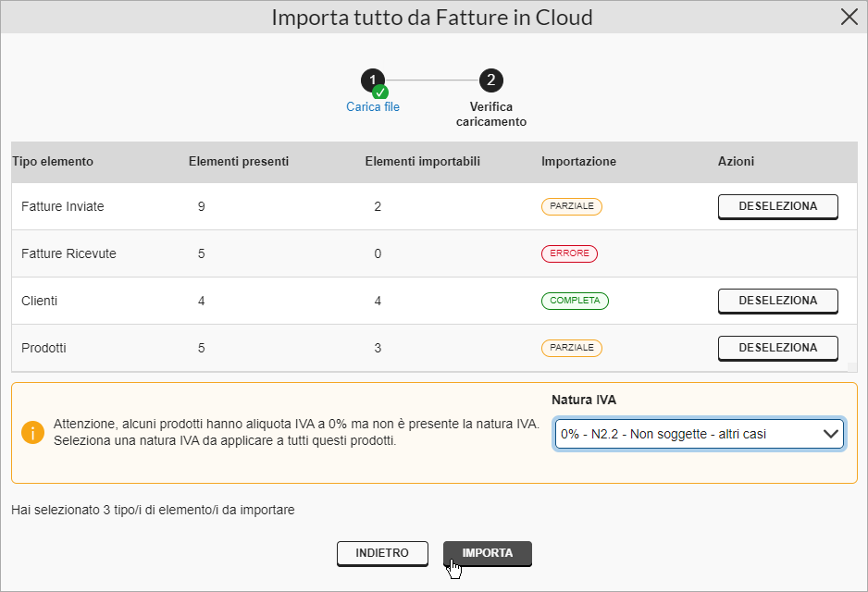Click the Elementi importabili column header
This screenshot has height=592, width=868.
click(x=422, y=162)
